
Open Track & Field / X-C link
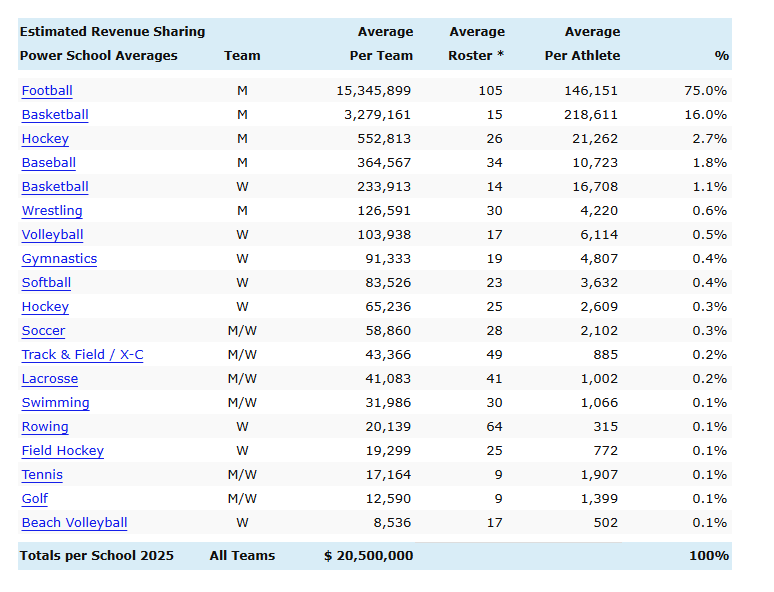pos(82,355)
